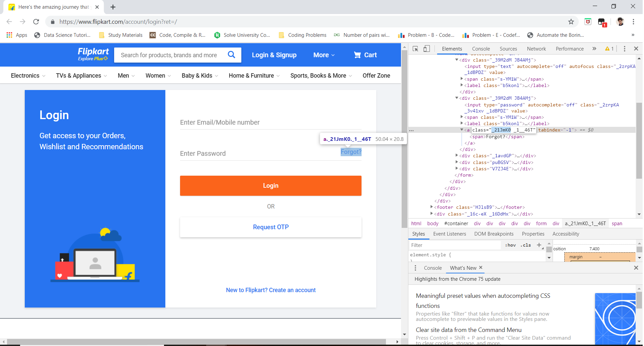
Task: Open the console drawer three-dot menu
Action: 415,268
